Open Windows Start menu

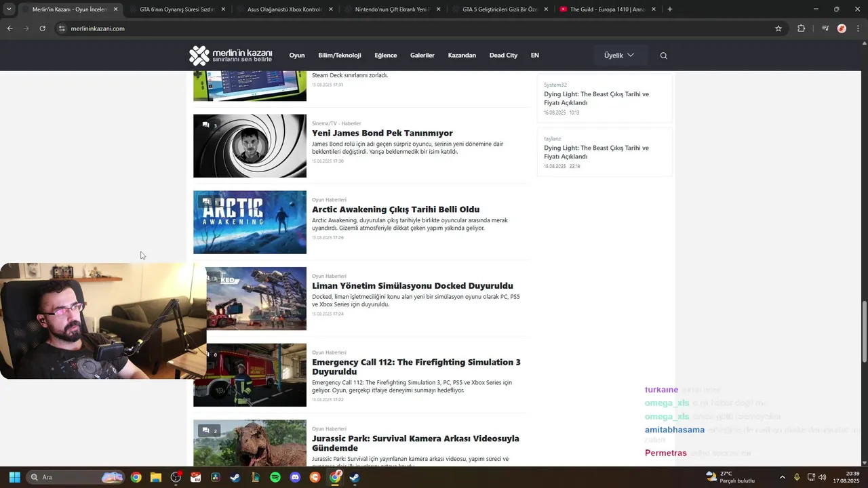point(14,477)
